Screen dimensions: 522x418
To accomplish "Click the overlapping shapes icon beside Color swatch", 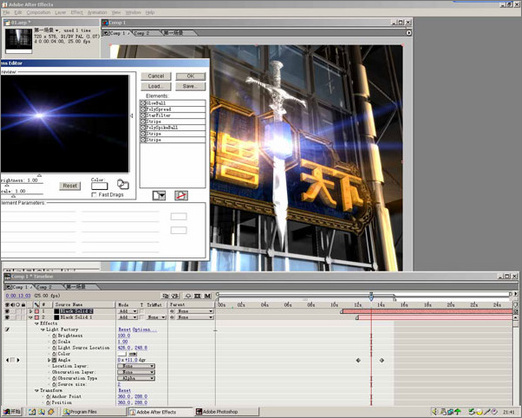I will click(x=123, y=184).
